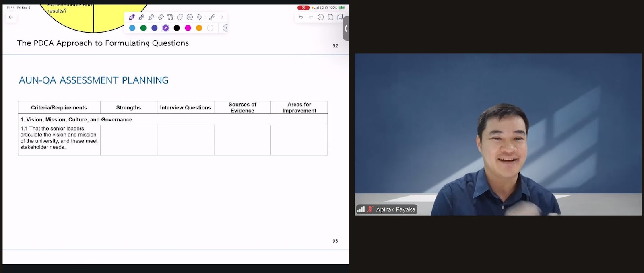Select the pen tool
644x273 pixels.
click(132, 17)
